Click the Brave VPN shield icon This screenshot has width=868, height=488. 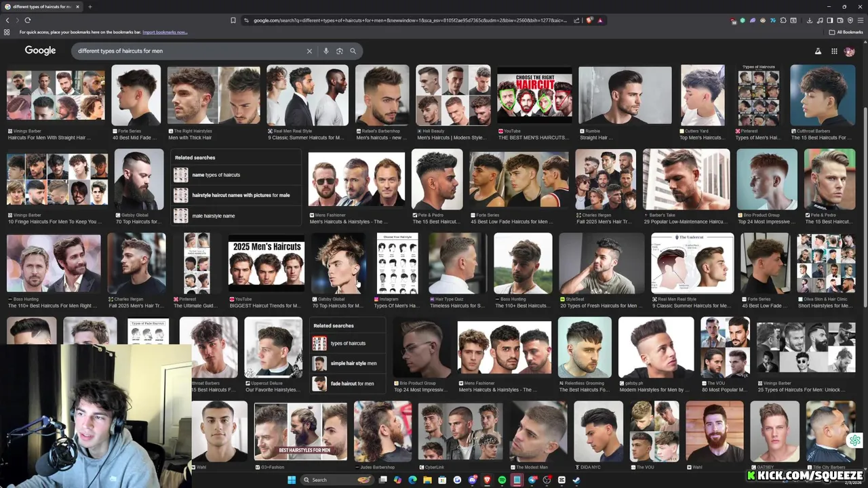click(x=850, y=20)
